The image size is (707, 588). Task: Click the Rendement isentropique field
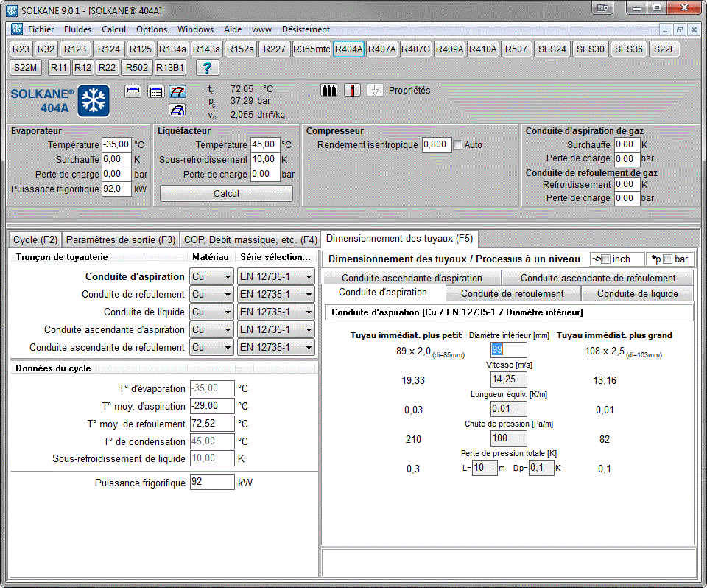click(x=437, y=145)
